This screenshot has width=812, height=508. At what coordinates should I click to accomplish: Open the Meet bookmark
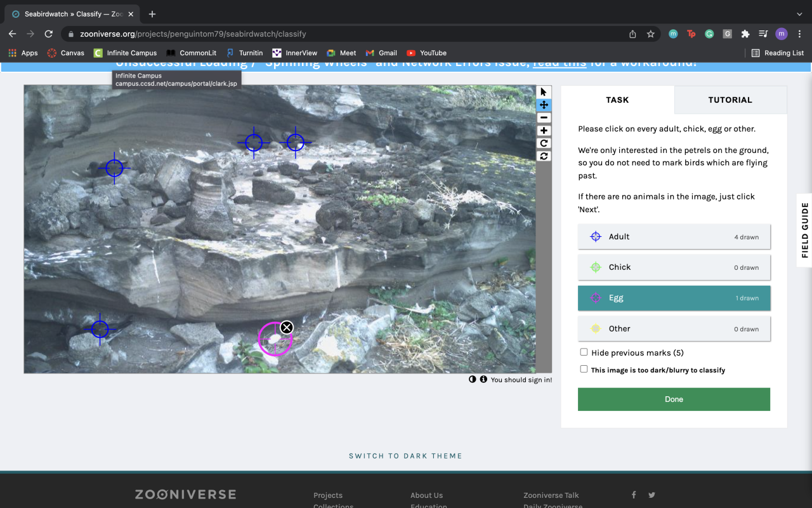point(341,53)
